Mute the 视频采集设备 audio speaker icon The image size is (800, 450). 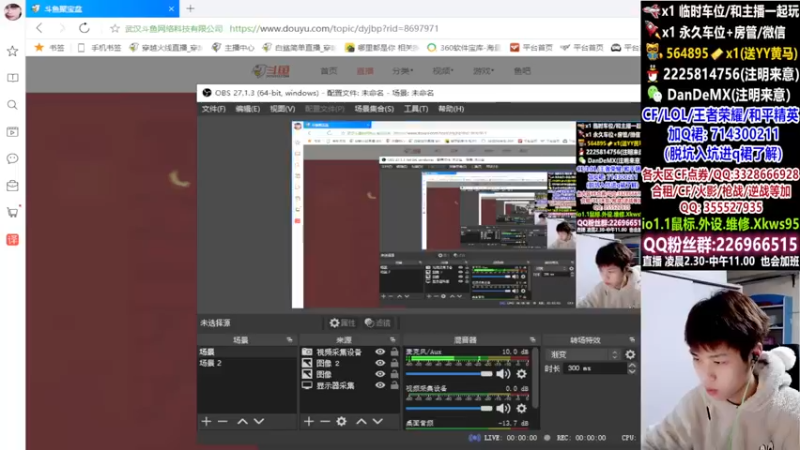[x=503, y=408]
